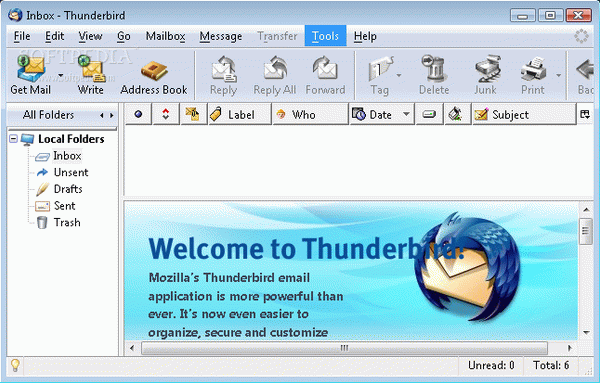The image size is (600, 383).
Task: Click the preview pane scroll down arrow
Action: tap(586, 332)
